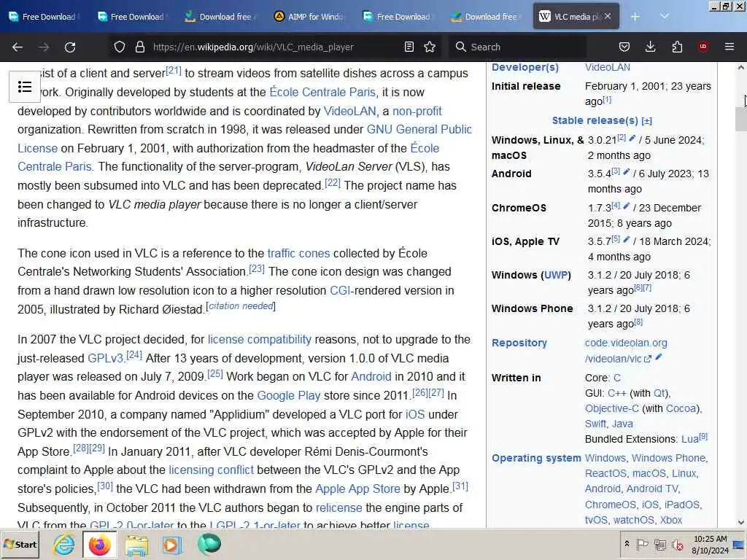Switch to the first Free Download tab
Viewport: 747px width, 560px height.
click(44, 17)
